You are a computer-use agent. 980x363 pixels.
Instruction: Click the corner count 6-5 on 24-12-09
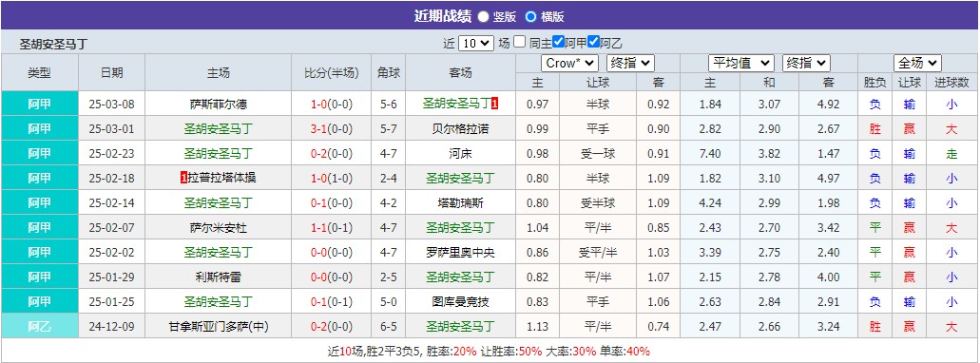(x=388, y=326)
